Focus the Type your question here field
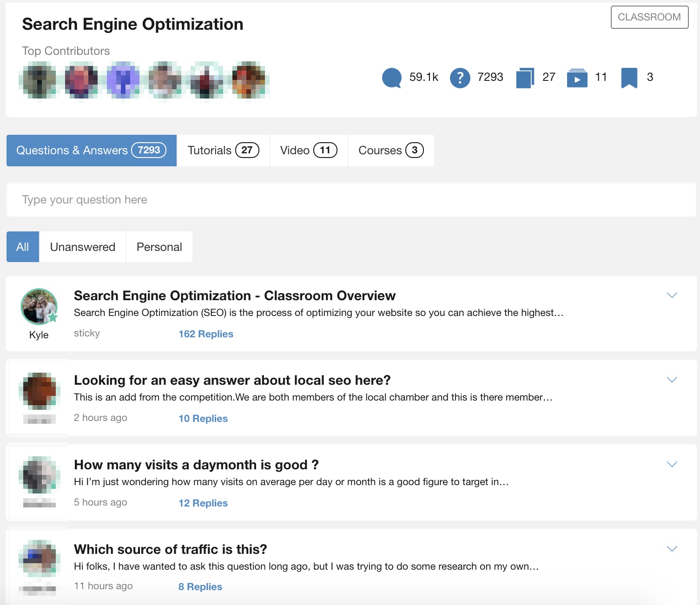 351,200
